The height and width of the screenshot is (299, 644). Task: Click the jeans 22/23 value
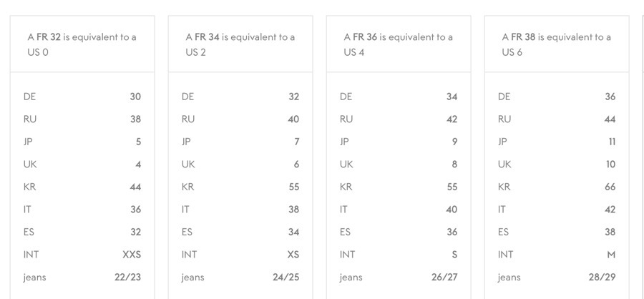127,277
